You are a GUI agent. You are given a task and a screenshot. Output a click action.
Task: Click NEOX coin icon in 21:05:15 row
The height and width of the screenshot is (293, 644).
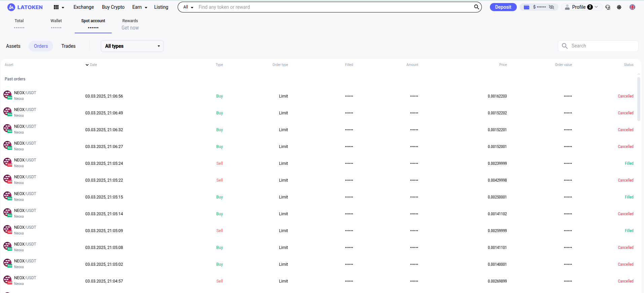pyautogui.click(x=7, y=196)
